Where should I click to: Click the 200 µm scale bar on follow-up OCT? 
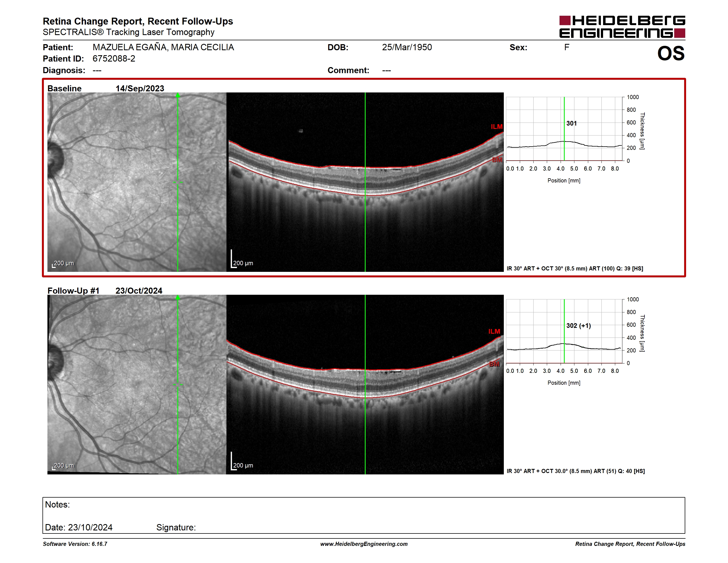[242, 461]
